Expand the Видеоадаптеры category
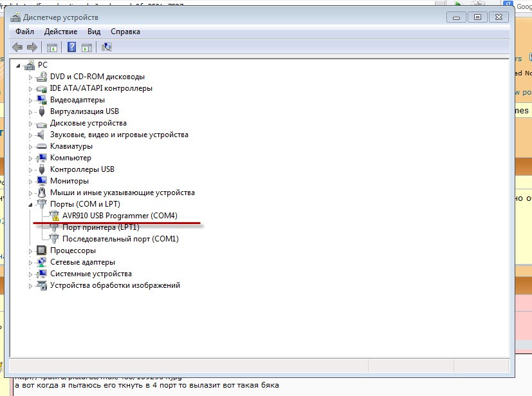532x396 pixels. [x=30, y=100]
